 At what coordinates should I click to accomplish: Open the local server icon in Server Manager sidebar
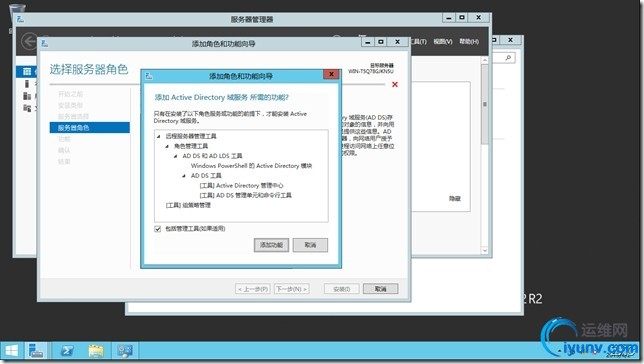(27, 84)
